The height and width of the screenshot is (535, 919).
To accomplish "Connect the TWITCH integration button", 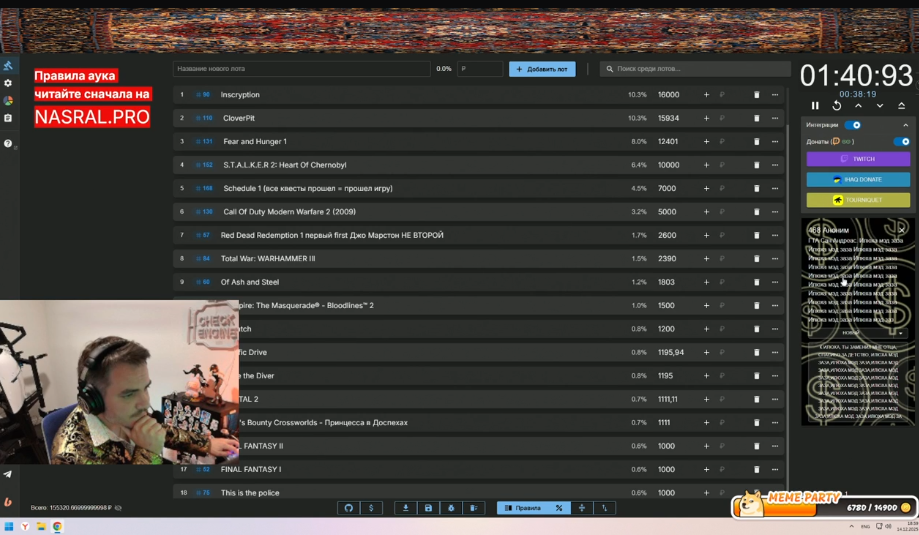I will (x=858, y=159).
